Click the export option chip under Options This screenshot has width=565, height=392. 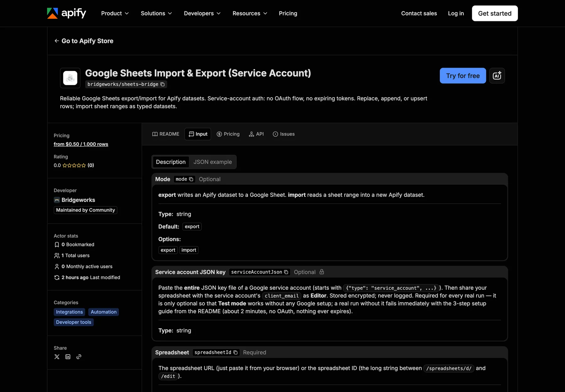pos(168,250)
